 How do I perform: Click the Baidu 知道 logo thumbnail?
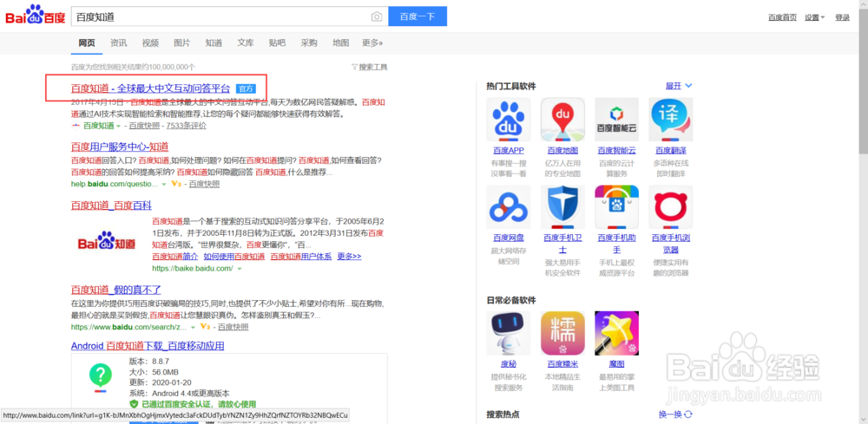[x=106, y=242]
